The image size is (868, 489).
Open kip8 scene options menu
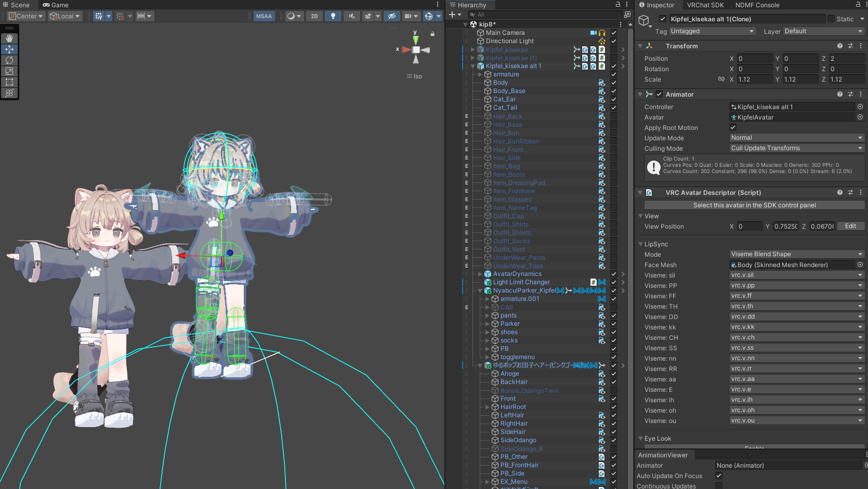pos(621,24)
